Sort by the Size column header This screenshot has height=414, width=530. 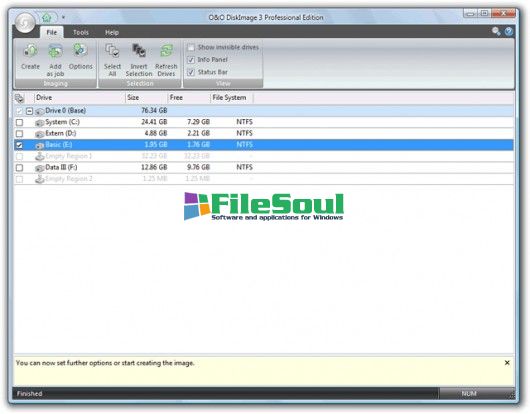pyautogui.click(x=146, y=98)
